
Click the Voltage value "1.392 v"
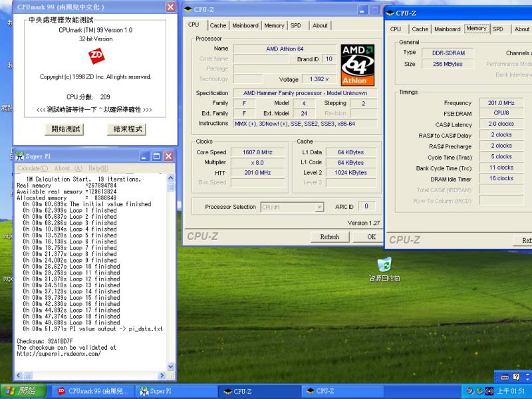(319, 79)
